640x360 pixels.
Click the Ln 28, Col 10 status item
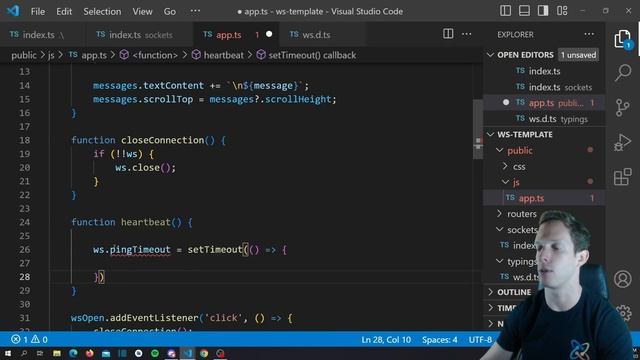[386, 340]
